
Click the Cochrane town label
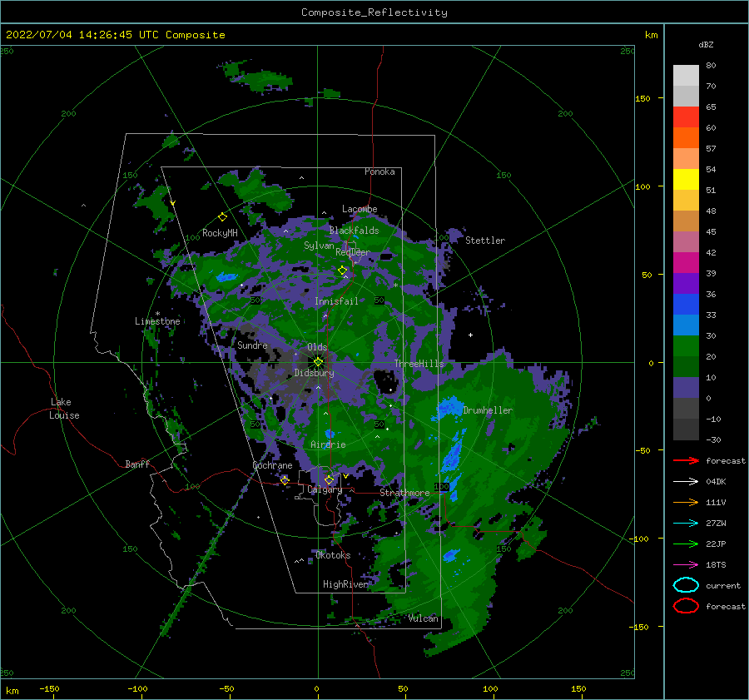pyautogui.click(x=272, y=465)
